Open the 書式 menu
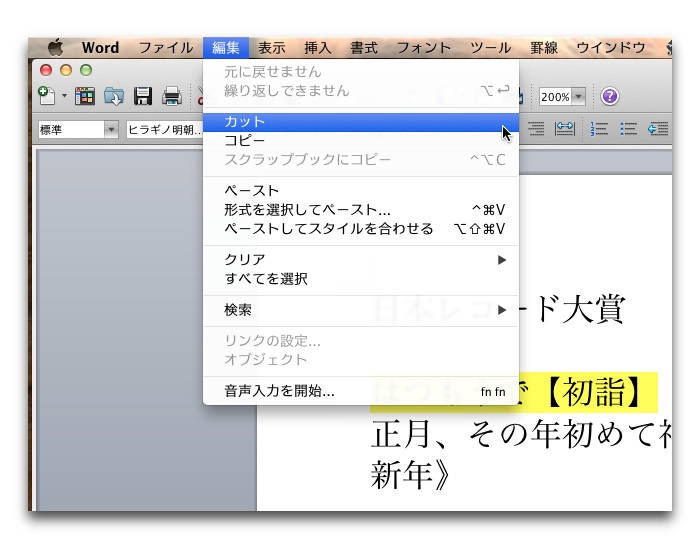 click(364, 47)
